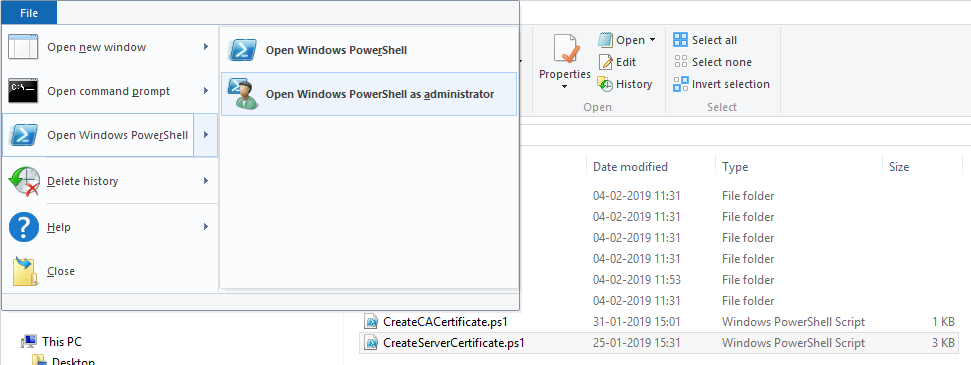Sort by the Date modified column header
This screenshot has width=971, height=365.
(x=630, y=167)
